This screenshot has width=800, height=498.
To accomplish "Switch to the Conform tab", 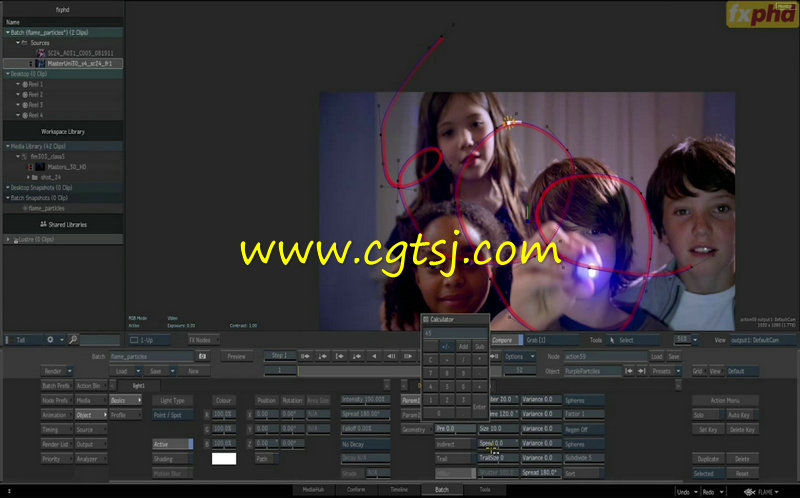I will click(x=356, y=489).
